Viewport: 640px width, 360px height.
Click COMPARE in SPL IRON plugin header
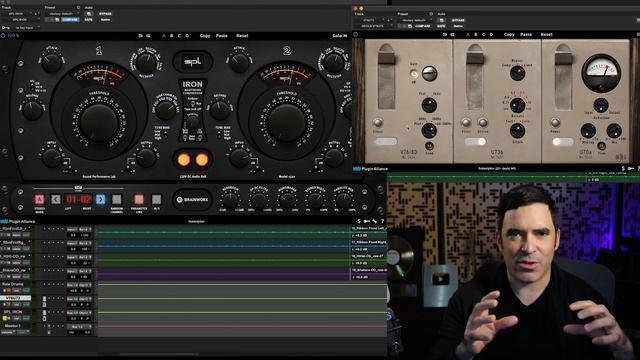[x=70, y=19]
